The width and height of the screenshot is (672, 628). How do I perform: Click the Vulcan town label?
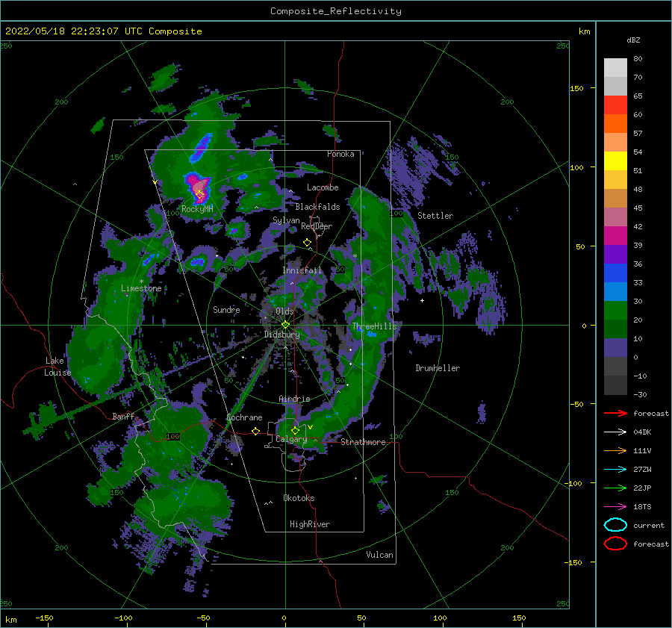(380, 555)
